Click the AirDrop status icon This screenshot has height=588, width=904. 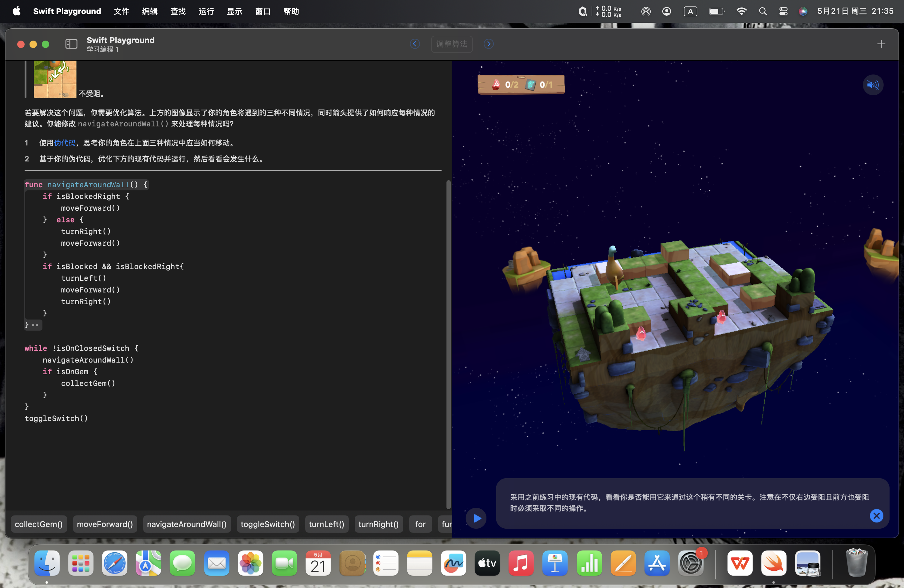tap(646, 11)
